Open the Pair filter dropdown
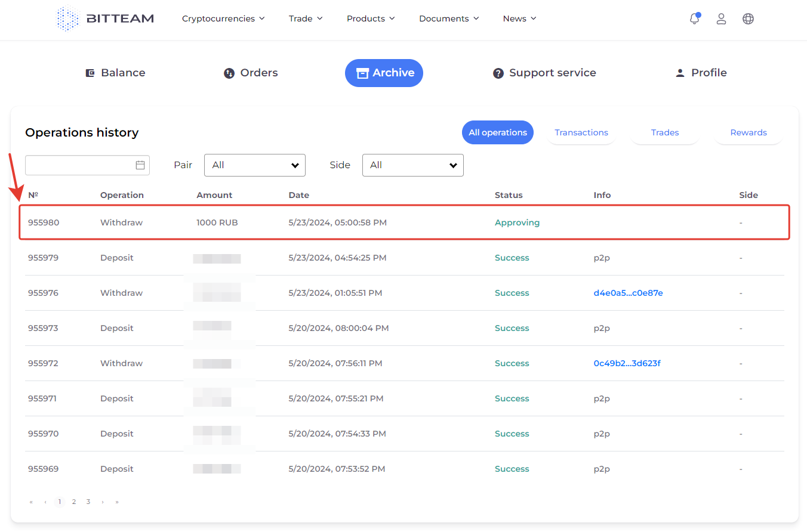 [x=255, y=165]
